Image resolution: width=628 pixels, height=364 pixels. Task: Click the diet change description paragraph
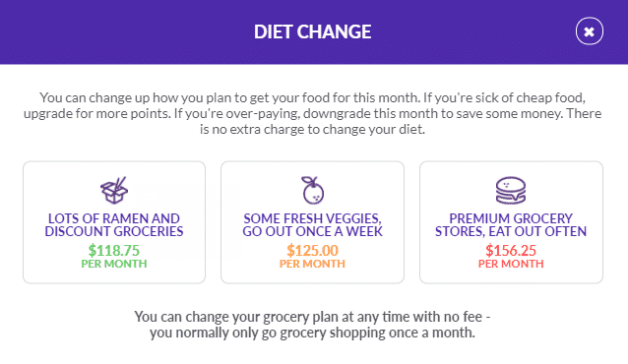[x=312, y=113]
